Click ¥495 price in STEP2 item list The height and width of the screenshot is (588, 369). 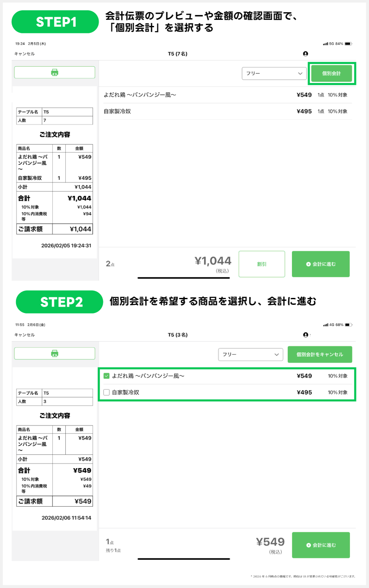click(x=304, y=393)
